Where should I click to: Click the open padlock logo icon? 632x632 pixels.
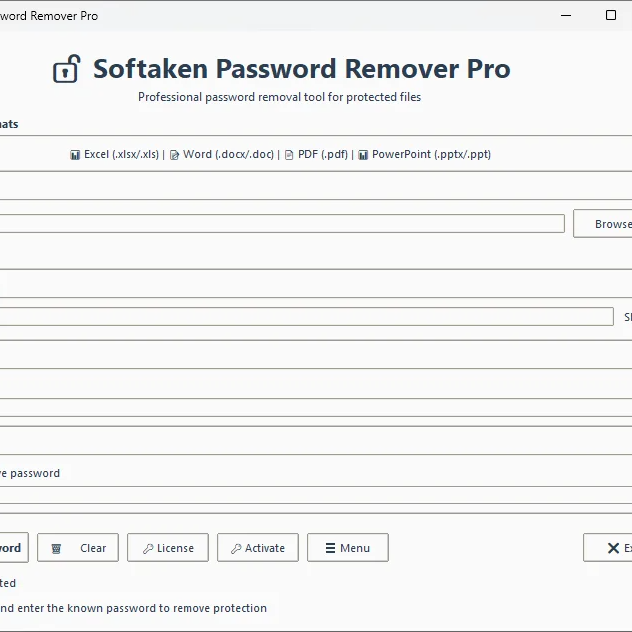click(x=66, y=69)
